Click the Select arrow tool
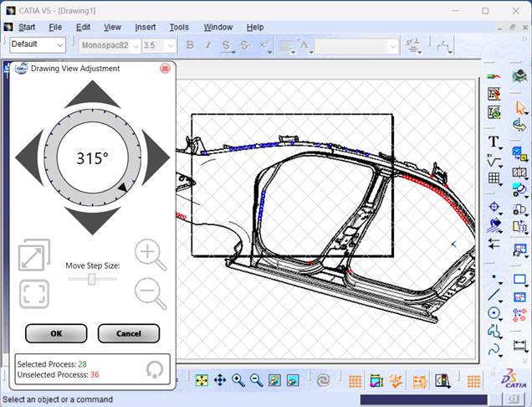The width and height of the screenshot is (532, 407). 520,108
